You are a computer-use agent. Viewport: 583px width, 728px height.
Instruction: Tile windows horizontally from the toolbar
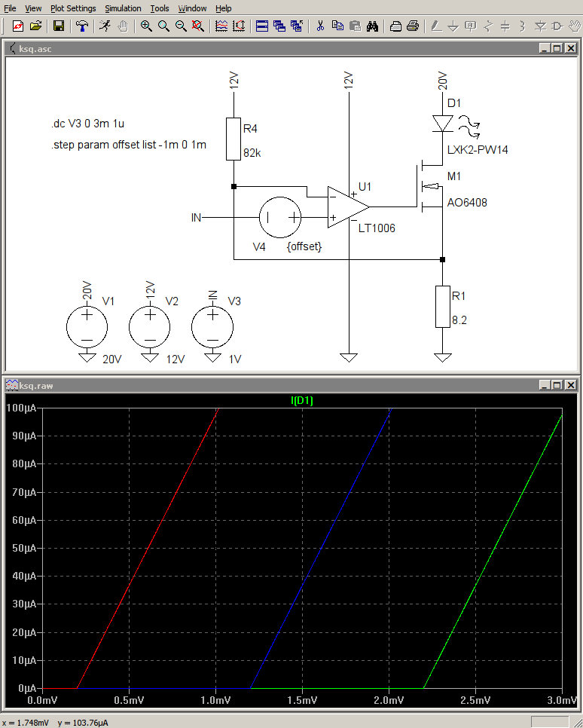[262, 26]
